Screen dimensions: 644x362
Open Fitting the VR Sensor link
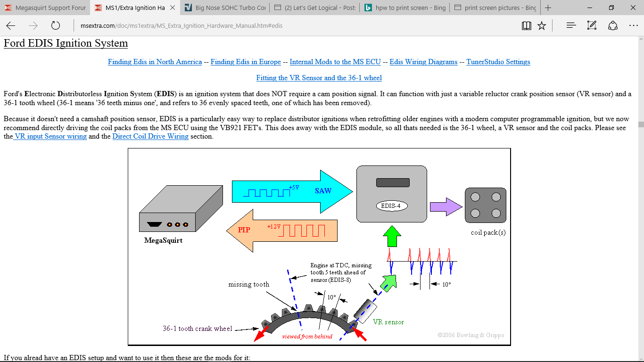(x=319, y=78)
